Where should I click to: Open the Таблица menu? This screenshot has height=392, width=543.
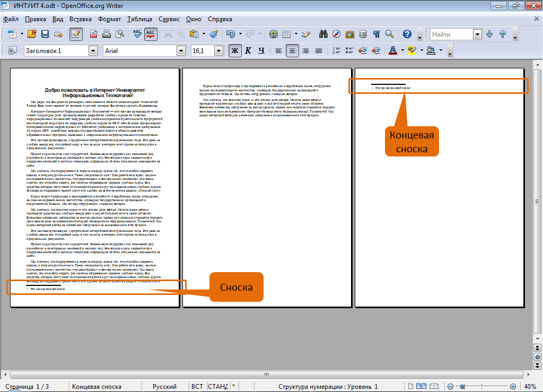(x=139, y=19)
